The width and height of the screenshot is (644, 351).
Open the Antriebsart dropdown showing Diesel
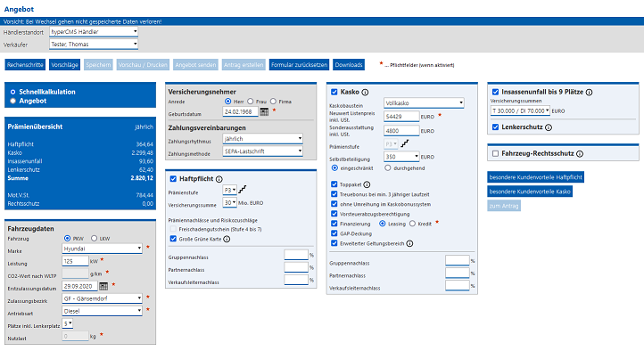point(103,311)
